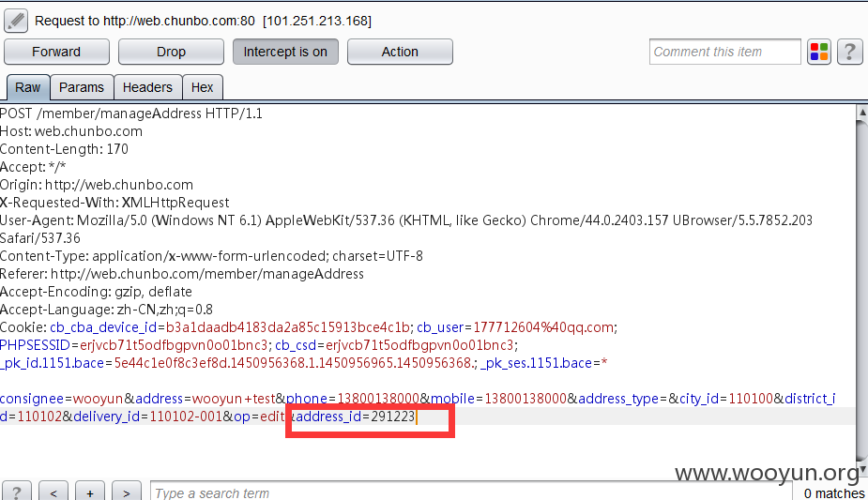Image resolution: width=868 pixels, height=500 pixels.
Task: Focus the Comment this item field
Action: coord(724,52)
